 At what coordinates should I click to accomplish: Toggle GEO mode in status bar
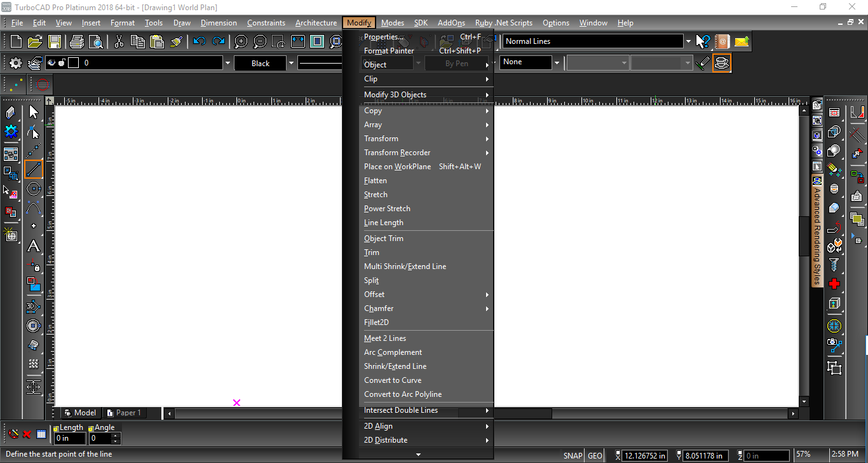pyautogui.click(x=595, y=455)
